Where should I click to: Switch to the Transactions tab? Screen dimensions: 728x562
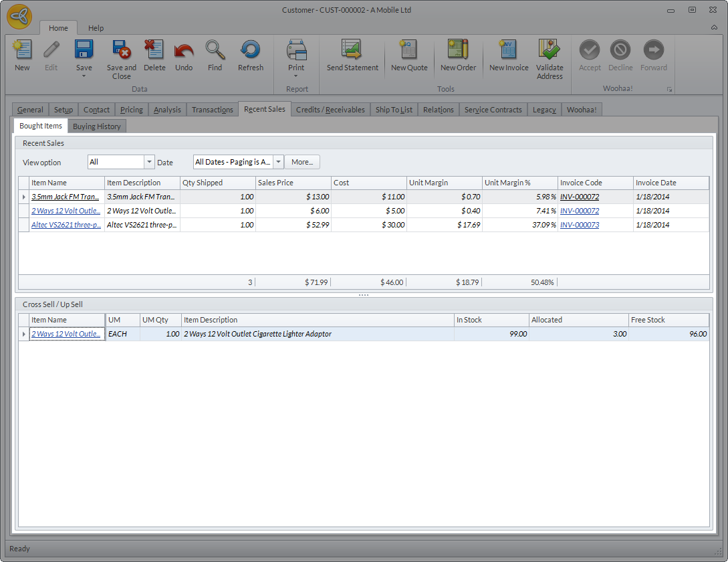pos(212,110)
